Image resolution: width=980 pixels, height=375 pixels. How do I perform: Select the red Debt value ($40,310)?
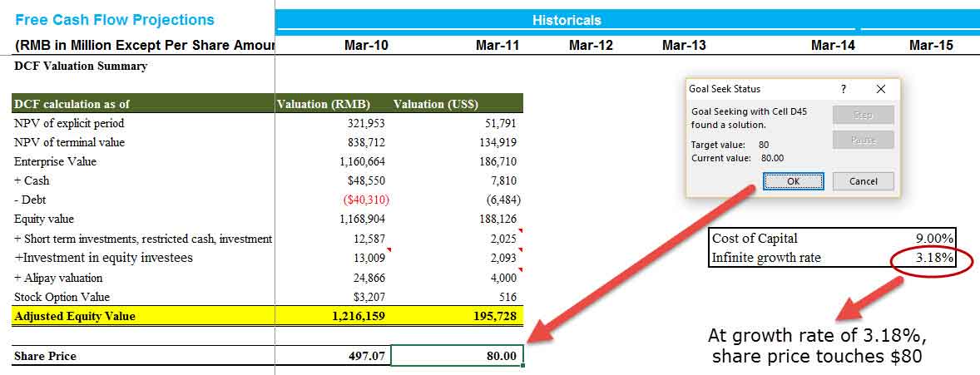pos(367,200)
